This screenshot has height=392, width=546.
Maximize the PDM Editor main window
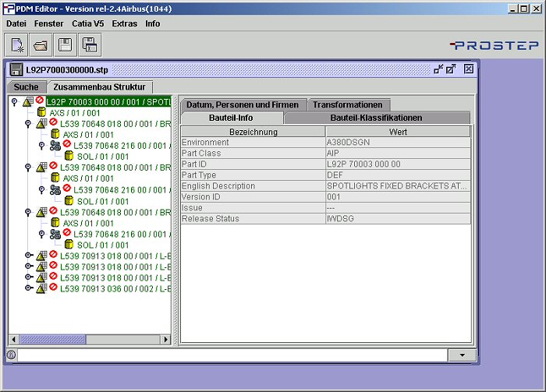(524, 9)
